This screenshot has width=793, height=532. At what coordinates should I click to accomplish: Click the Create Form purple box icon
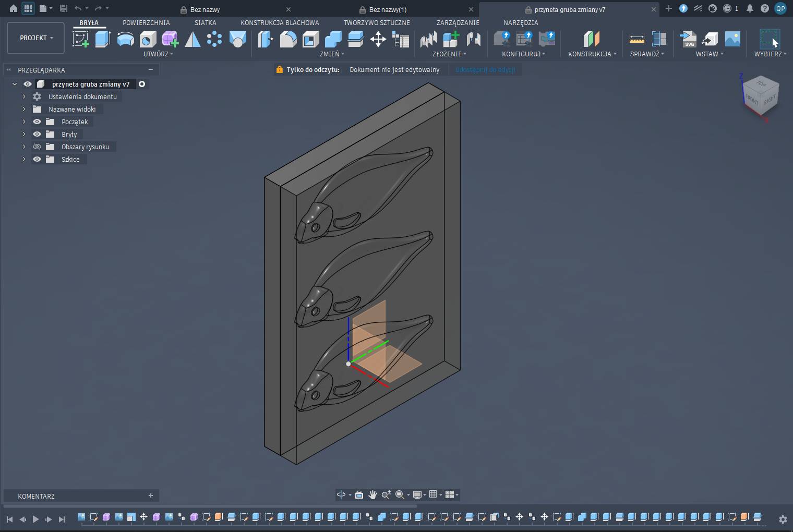(170, 39)
